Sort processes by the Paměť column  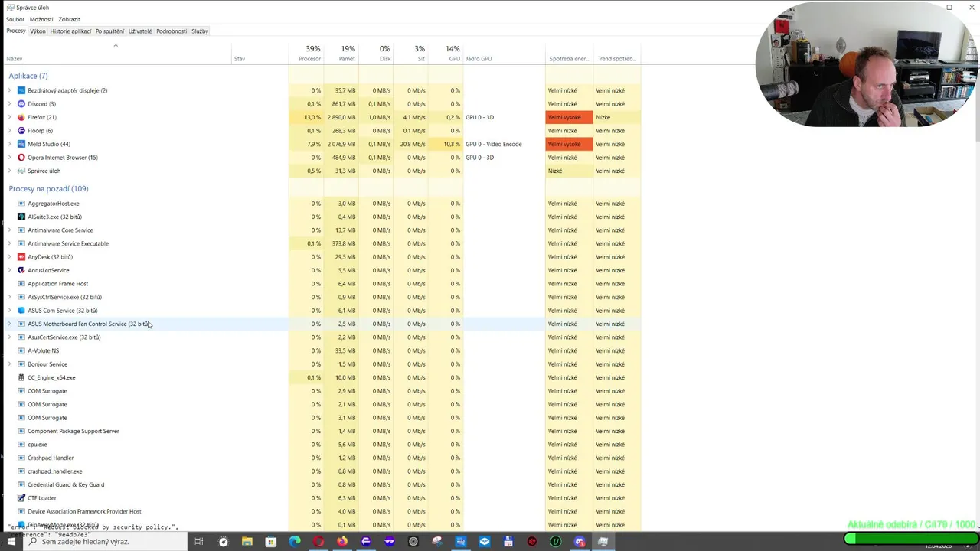(341, 54)
